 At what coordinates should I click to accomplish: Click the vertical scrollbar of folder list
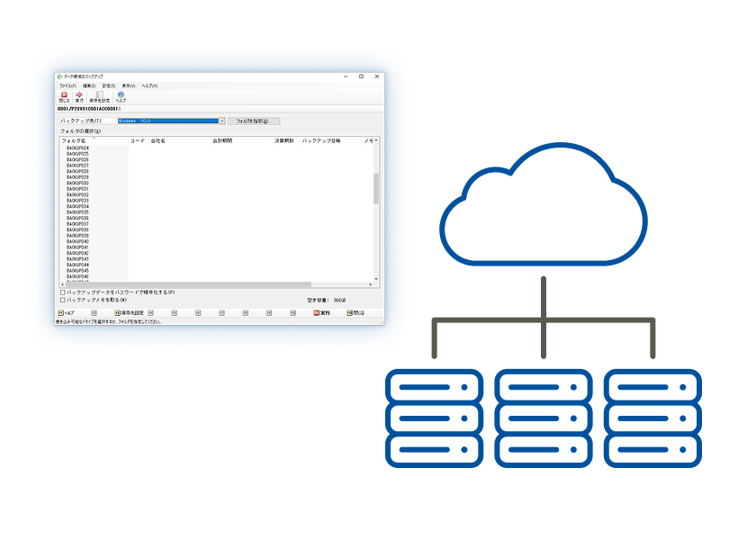coord(376,188)
